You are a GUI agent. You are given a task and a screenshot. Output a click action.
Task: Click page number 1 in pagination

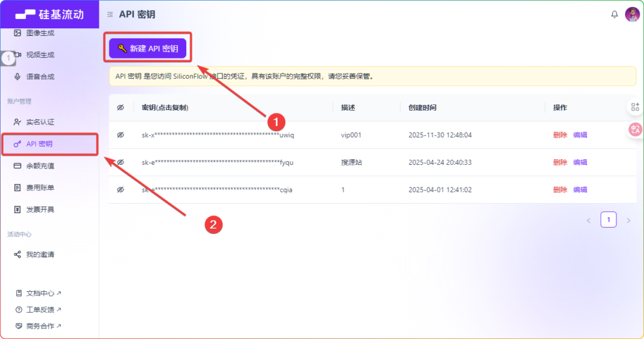[608, 220]
